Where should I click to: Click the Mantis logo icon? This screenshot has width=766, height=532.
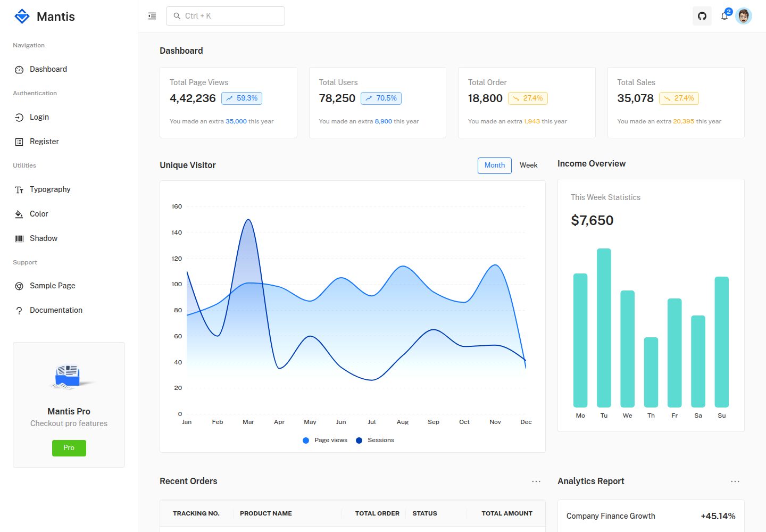coord(22,16)
